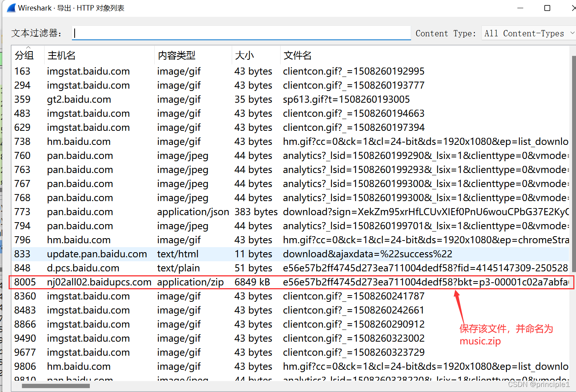This screenshot has width=576, height=392.
Task: Click the 35 bytes size cell
Action: (253, 99)
